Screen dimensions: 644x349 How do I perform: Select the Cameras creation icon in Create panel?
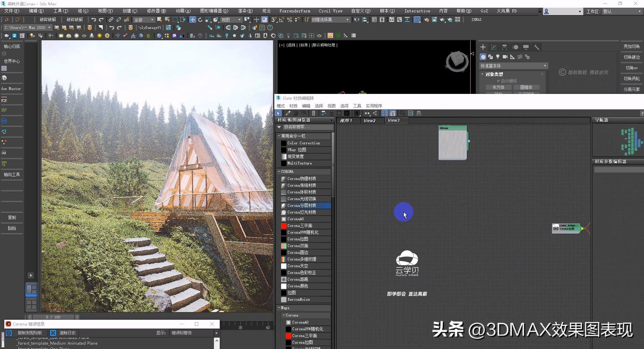pos(505,57)
